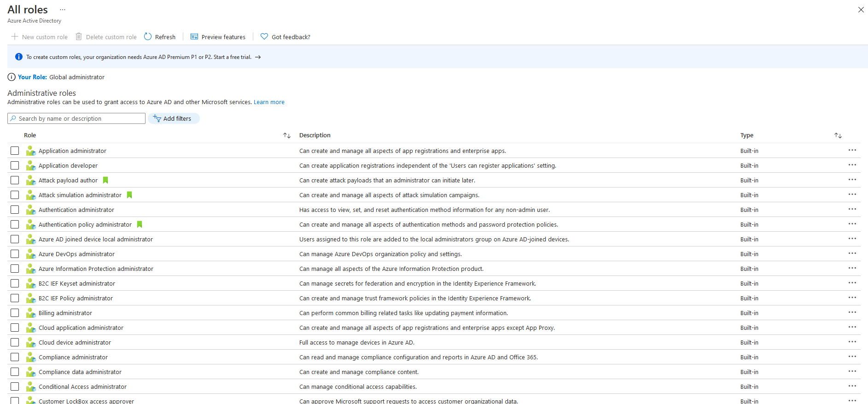Click the Role column header label
Screen dimensions: 868x404
(30, 135)
